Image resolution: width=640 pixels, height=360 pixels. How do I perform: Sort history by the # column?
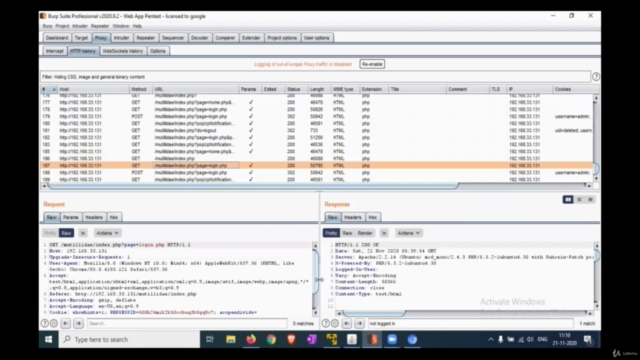[49, 89]
